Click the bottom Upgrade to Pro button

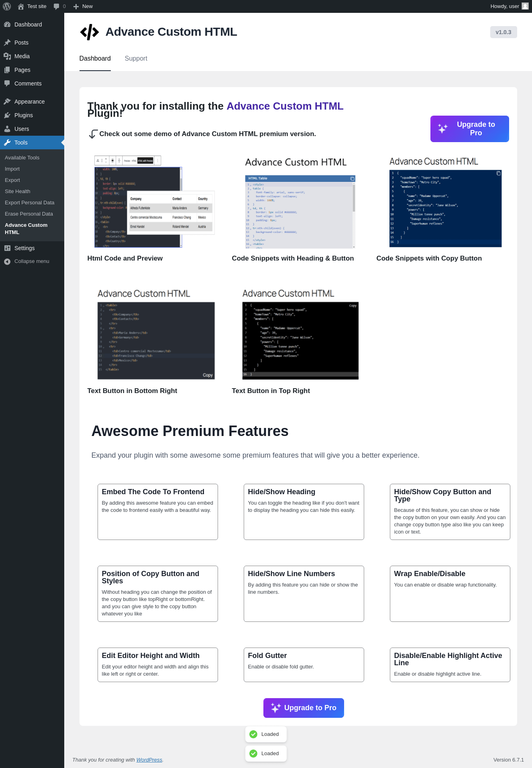tap(304, 708)
